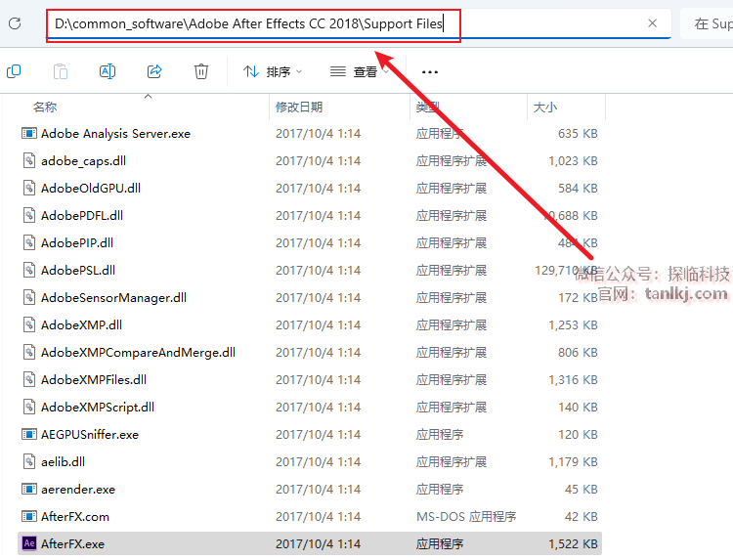Click the file name AdobeSensorManager.dll
The height and width of the screenshot is (560, 733).
point(113,298)
